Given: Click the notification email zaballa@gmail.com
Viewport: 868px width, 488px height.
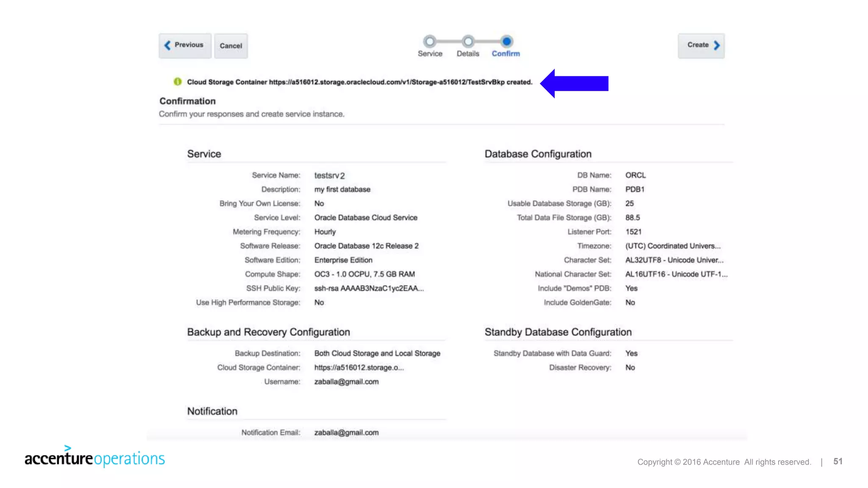Looking at the screenshot, I should click(x=346, y=433).
